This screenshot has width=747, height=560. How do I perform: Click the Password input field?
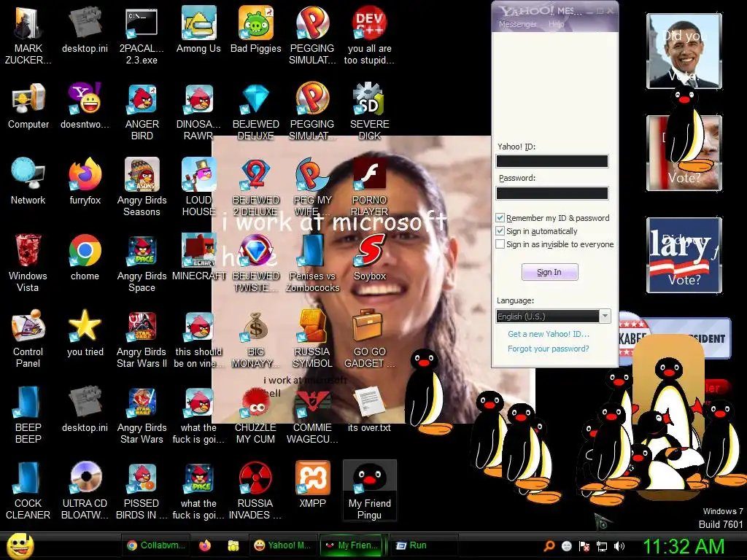point(552,192)
